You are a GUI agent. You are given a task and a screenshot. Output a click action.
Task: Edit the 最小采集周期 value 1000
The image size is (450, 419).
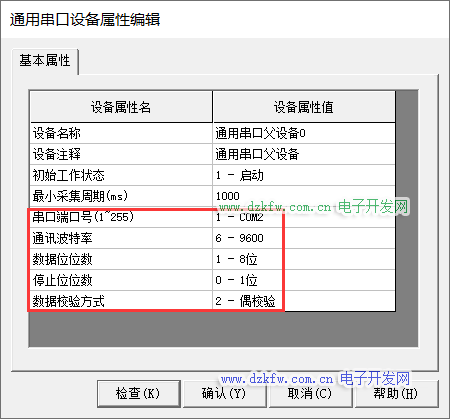pyautogui.click(x=304, y=196)
